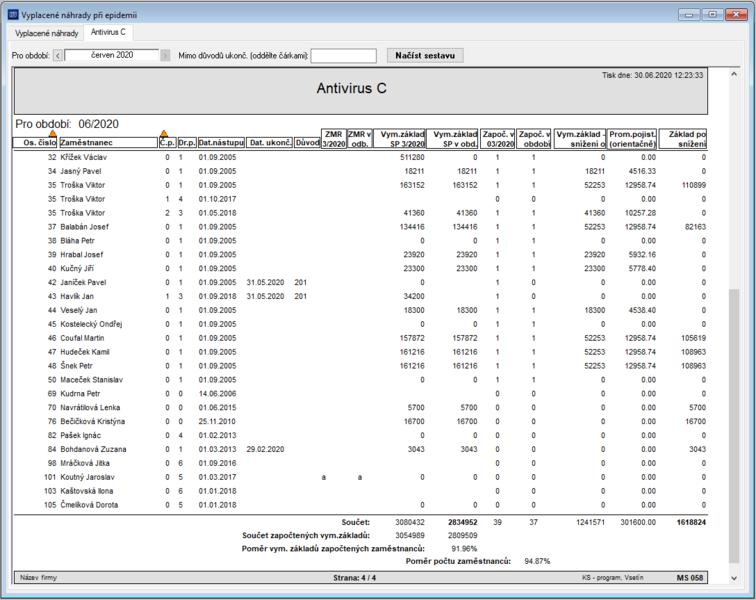Click the orange sort marker above Č.p.
Screen dimensions: 756x600
coord(164,134)
